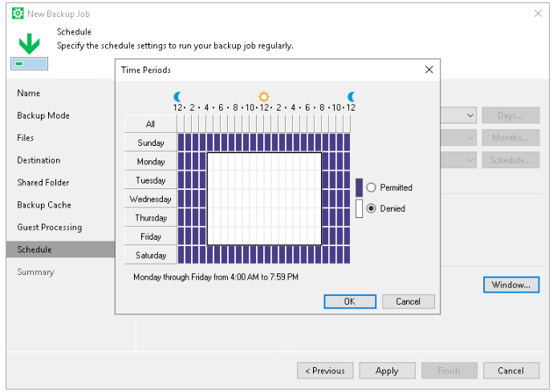Viewport: 557px width, 392px height.
Task: Click the Veeam icon in title bar
Action: tap(18, 14)
